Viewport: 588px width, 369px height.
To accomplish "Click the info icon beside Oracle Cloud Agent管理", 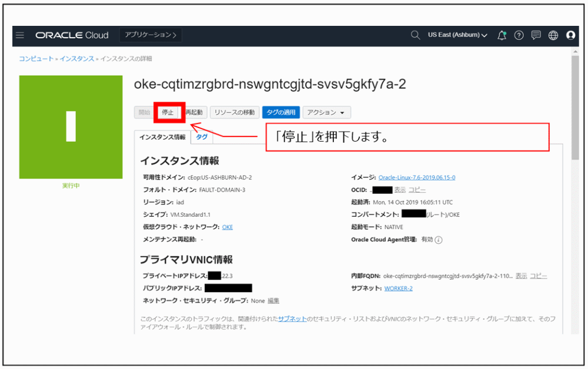I will [x=437, y=240].
